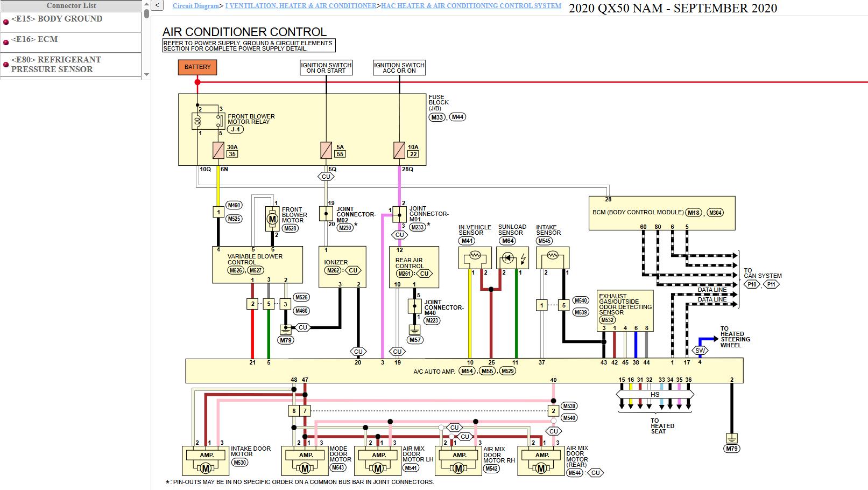Viewport: 868px width, 490px height.
Task: Click the M230 joint connector M02 label
Action: pyautogui.click(x=345, y=228)
